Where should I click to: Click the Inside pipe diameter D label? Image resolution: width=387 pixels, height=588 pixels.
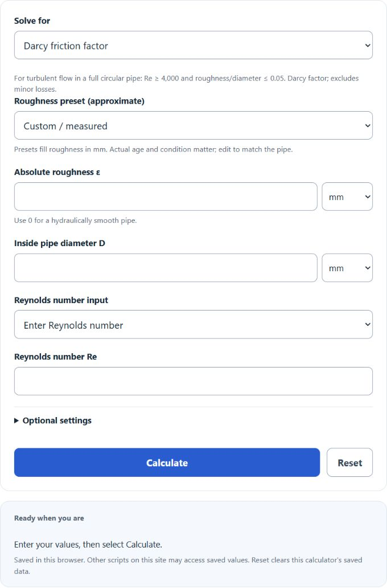point(60,243)
